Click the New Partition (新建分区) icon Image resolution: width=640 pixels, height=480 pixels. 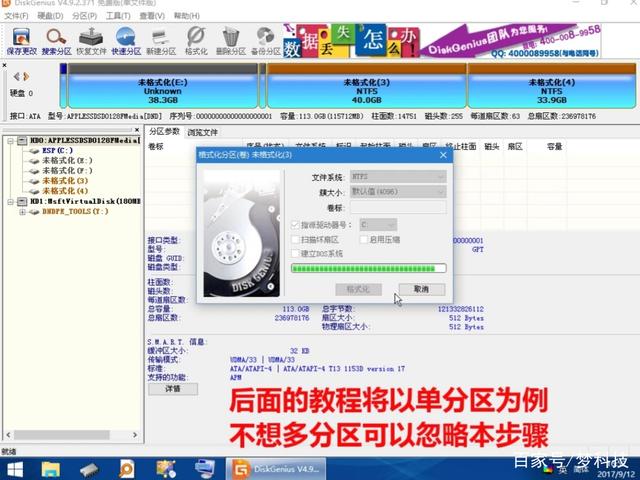pos(161,41)
